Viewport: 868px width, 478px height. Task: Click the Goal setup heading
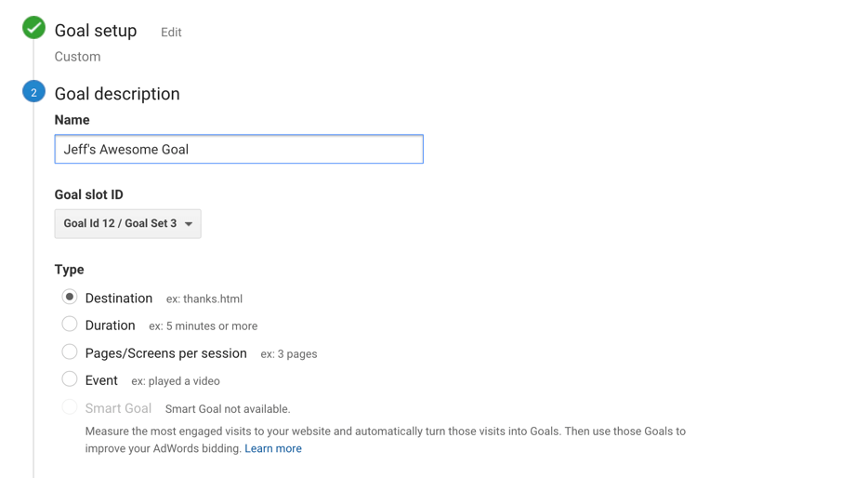click(x=95, y=31)
